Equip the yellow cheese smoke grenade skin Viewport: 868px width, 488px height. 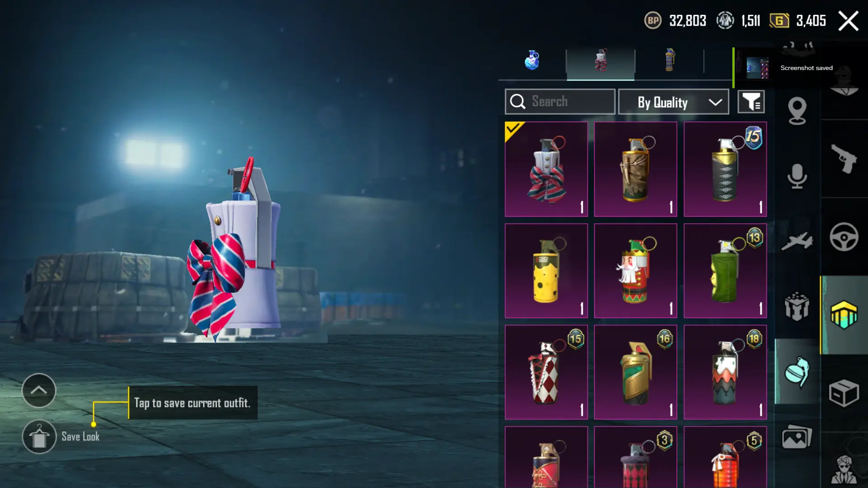coord(546,271)
